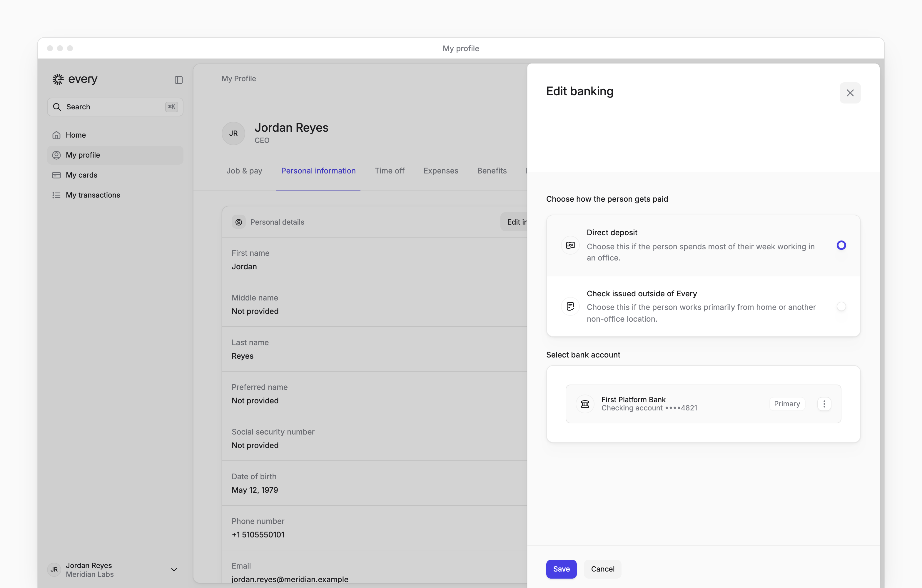Click the Checking account ••••4821 text
Viewport: 922px width, 588px height.
click(649, 408)
